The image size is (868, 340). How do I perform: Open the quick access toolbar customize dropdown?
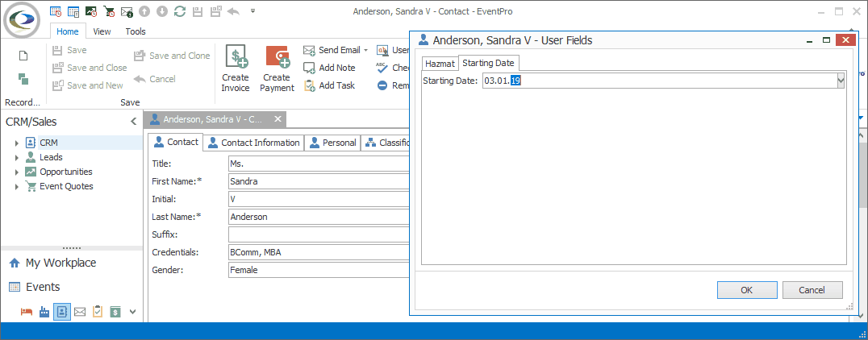click(x=253, y=11)
